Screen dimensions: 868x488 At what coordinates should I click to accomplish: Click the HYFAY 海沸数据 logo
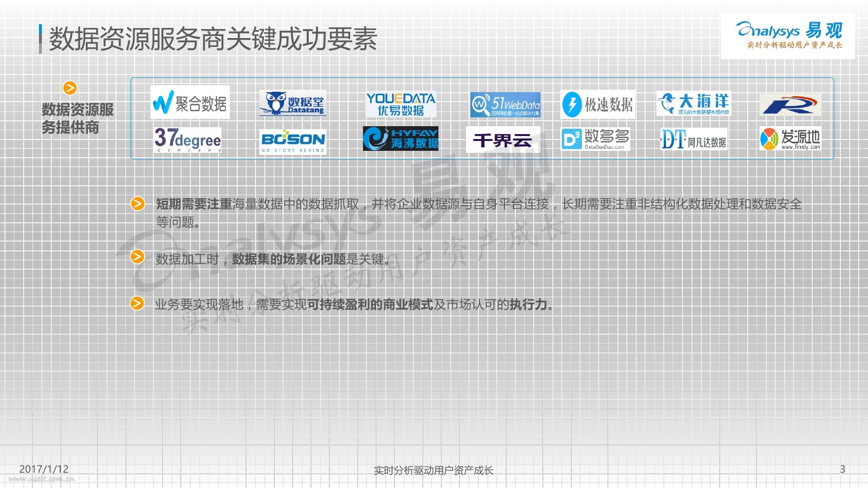(x=401, y=139)
